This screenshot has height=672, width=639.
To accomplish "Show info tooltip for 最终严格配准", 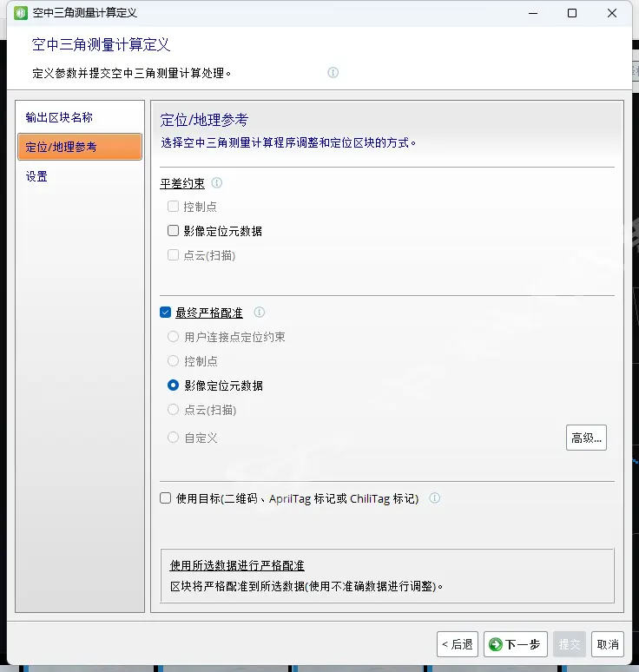I will pyautogui.click(x=260, y=312).
